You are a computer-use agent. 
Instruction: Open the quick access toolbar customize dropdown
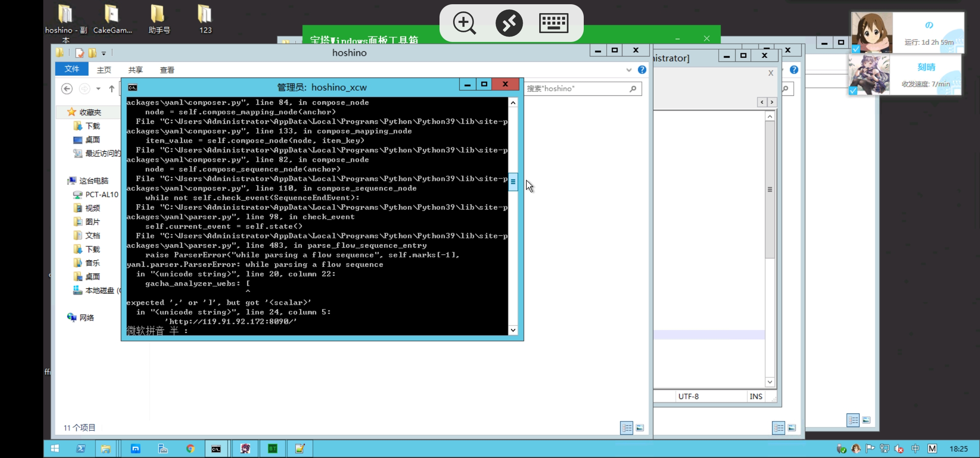click(x=104, y=53)
